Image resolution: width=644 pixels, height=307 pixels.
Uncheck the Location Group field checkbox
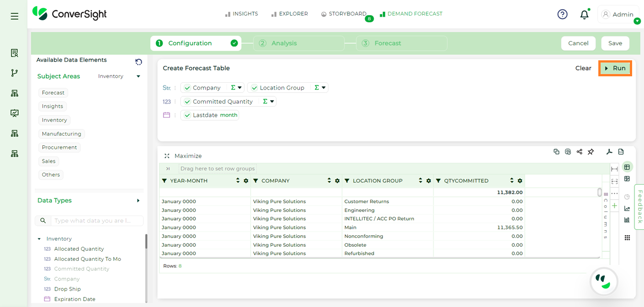coord(254,88)
